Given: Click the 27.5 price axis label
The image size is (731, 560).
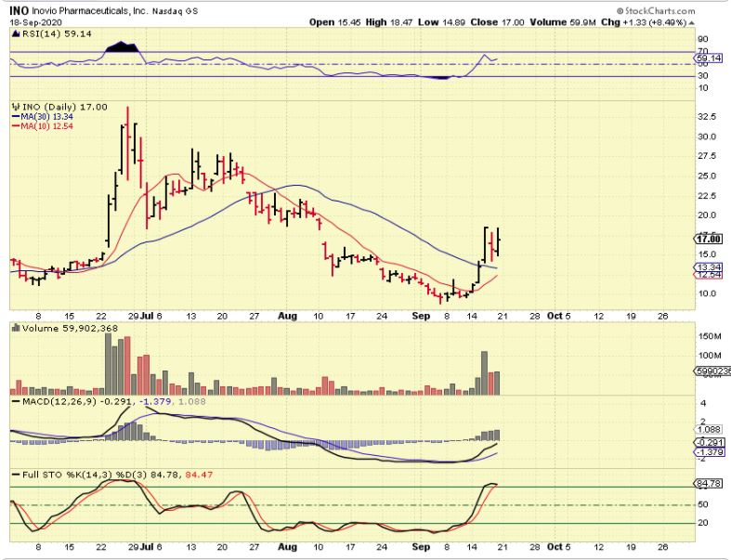Looking at the screenshot, I should click(x=706, y=156).
